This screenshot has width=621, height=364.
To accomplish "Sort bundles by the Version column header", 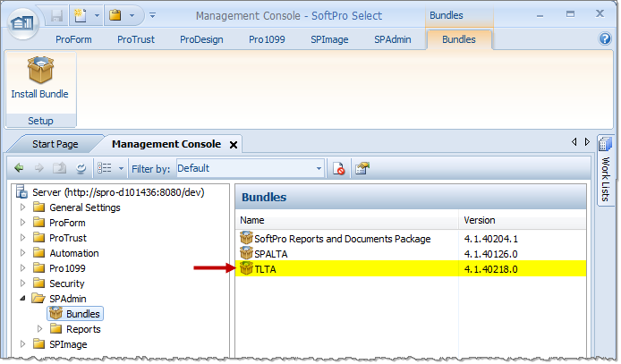I will point(522,220).
